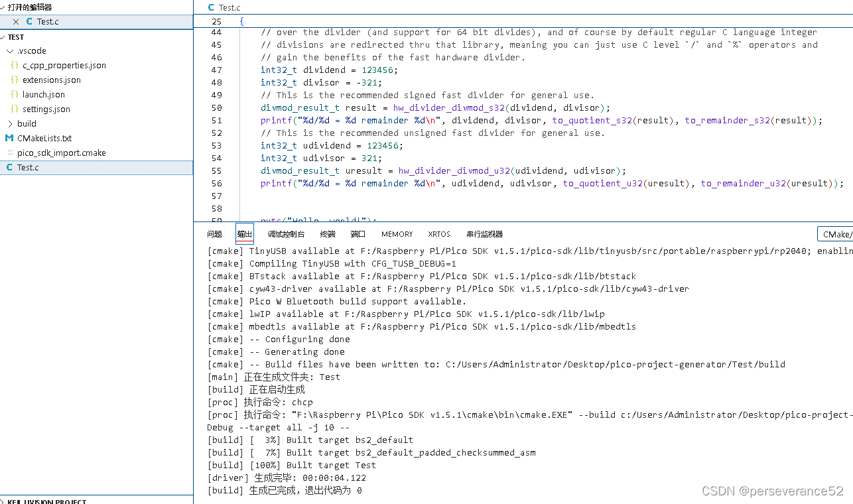This screenshot has height=504, width=853.
Task: Switch to the XRTOS panel tab
Action: point(439,234)
